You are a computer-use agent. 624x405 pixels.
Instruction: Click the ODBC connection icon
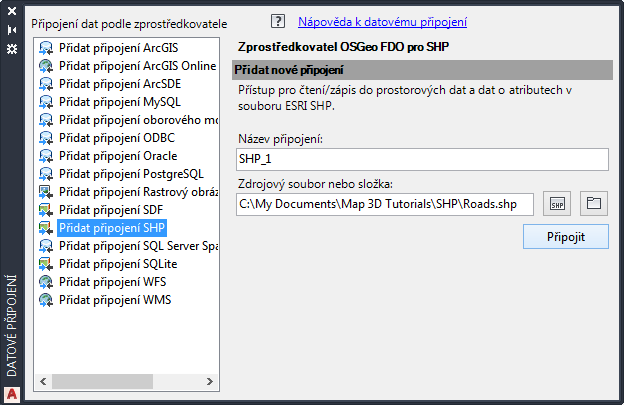[46, 138]
